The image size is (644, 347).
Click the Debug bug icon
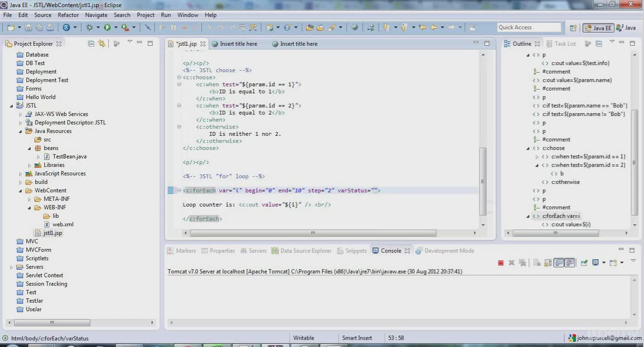pos(90,27)
